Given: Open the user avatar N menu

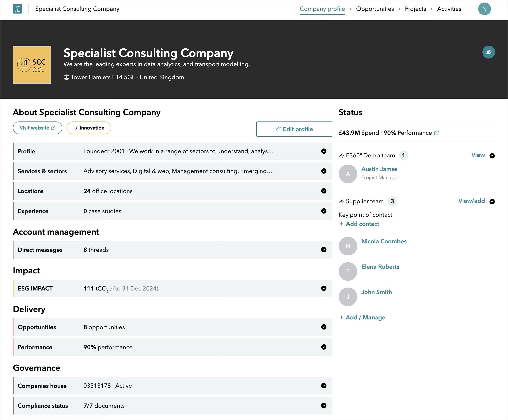Looking at the screenshot, I should click(484, 9).
